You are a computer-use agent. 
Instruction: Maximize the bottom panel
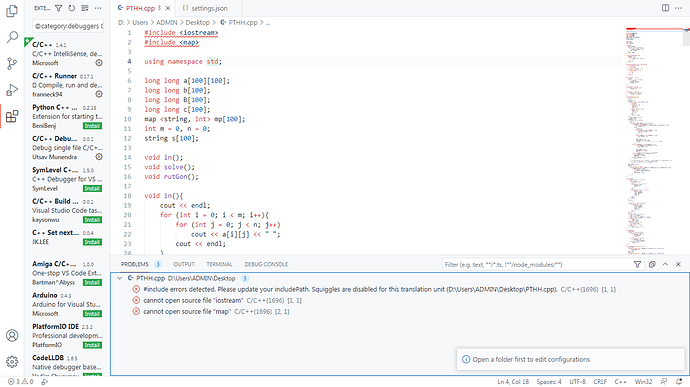point(665,264)
